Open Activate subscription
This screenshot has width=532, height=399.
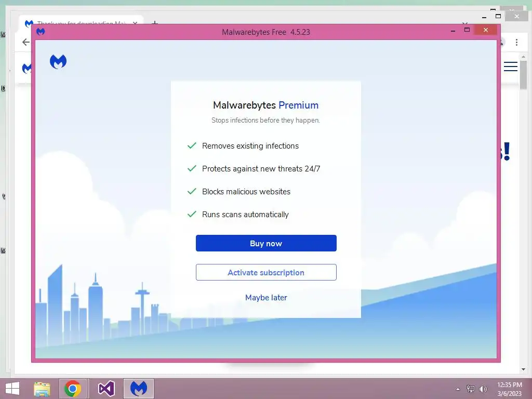266,272
